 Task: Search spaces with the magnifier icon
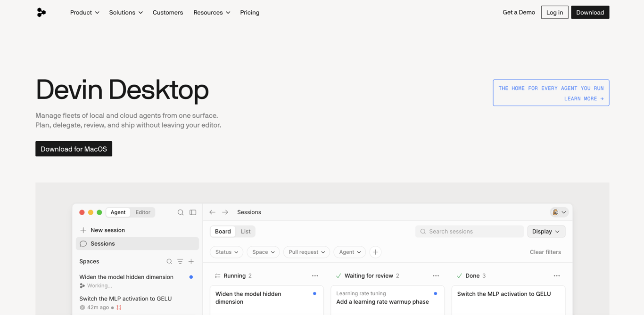[169, 261]
